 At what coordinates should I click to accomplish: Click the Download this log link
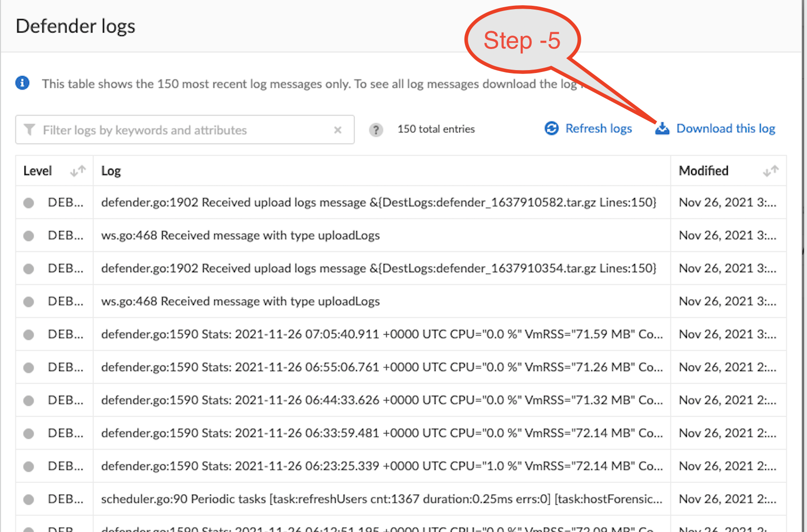[725, 128]
